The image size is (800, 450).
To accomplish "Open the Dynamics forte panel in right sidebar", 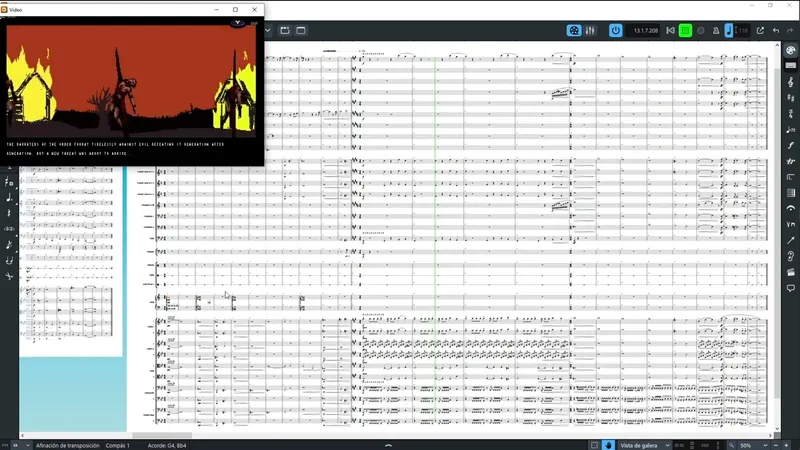I will [x=790, y=145].
